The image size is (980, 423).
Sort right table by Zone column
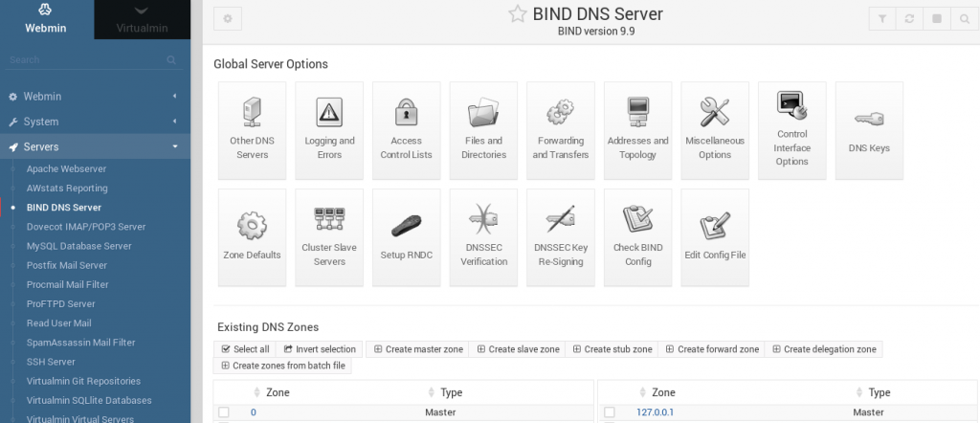[x=657, y=392]
